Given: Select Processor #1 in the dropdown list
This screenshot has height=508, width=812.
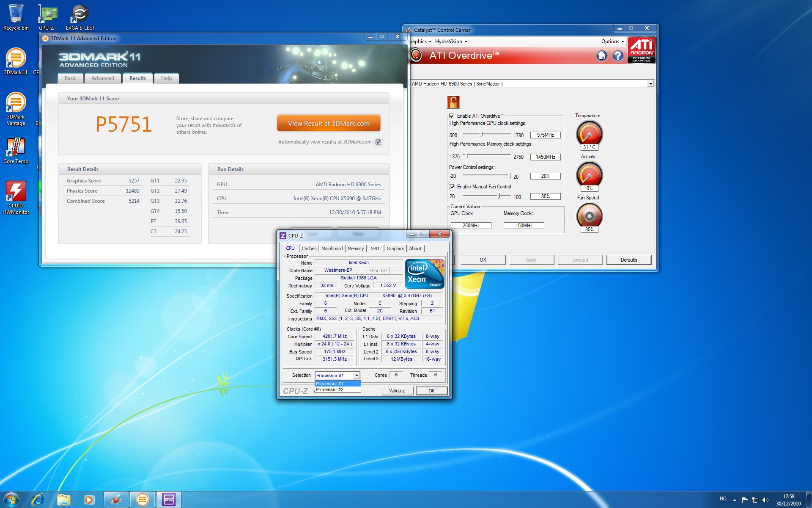Looking at the screenshot, I should (x=338, y=384).
